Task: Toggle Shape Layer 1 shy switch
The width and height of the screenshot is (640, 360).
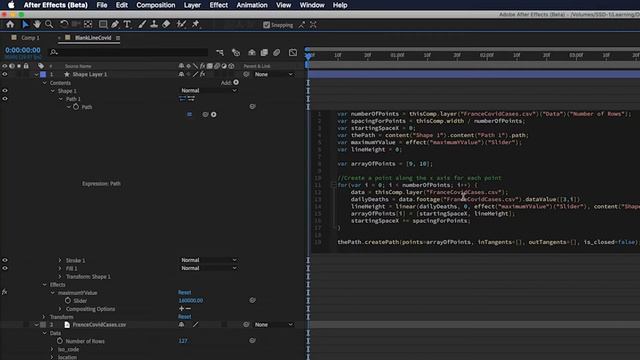Action: pos(181,74)
